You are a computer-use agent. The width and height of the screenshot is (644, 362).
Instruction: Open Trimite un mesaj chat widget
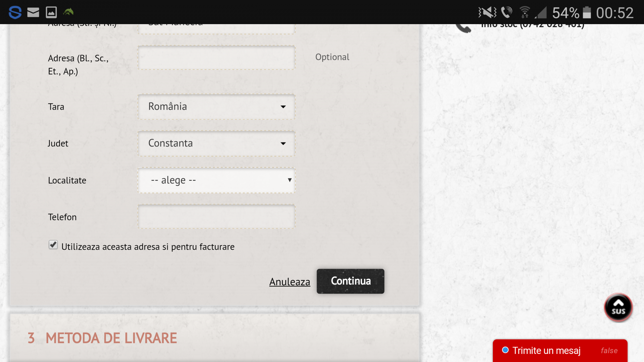tap(546, 350)
